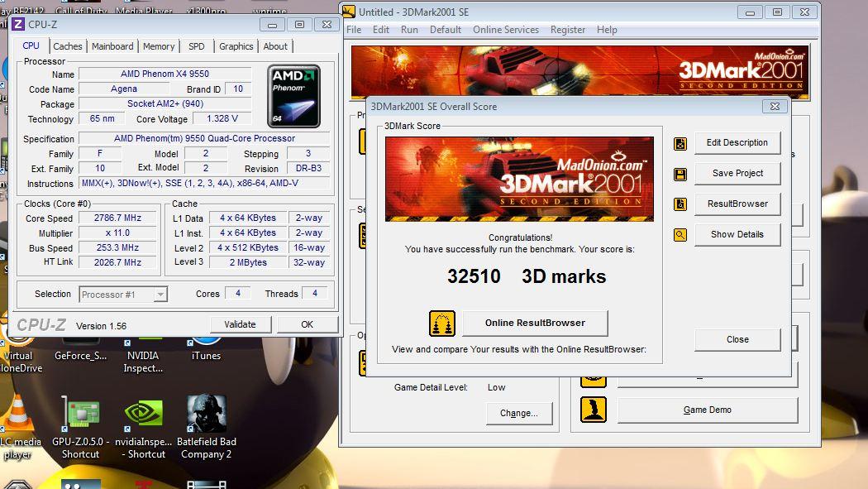Open the NVIDIA Inspector desktop icon
The image size is (868, 489).
pyautogui.click(x=143, y=340)
